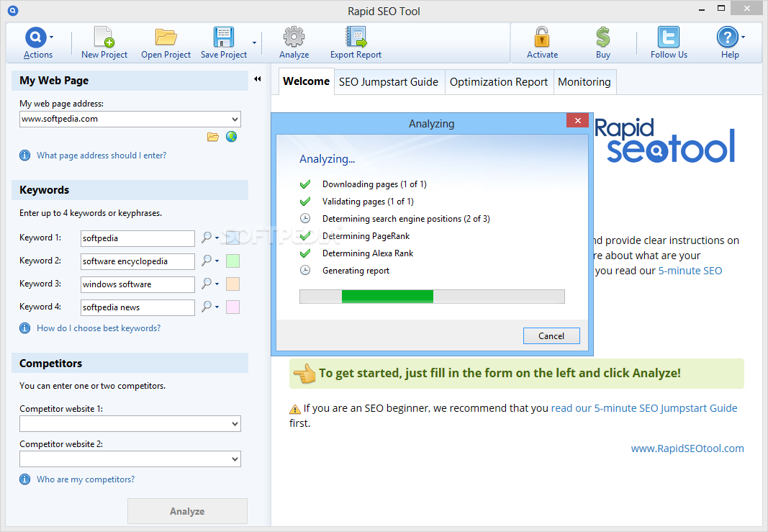Click info icon beside competitors help link
Viewport: 768px width, 532px height.
[x=25, y=479]
